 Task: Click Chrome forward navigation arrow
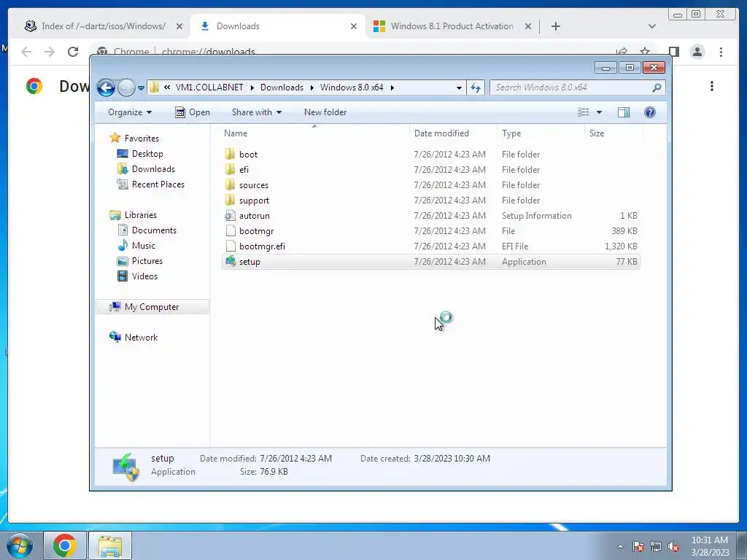(49, 52)
